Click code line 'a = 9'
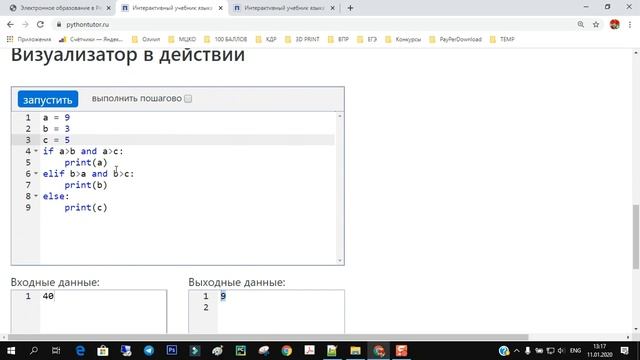 tap(56, 118)
